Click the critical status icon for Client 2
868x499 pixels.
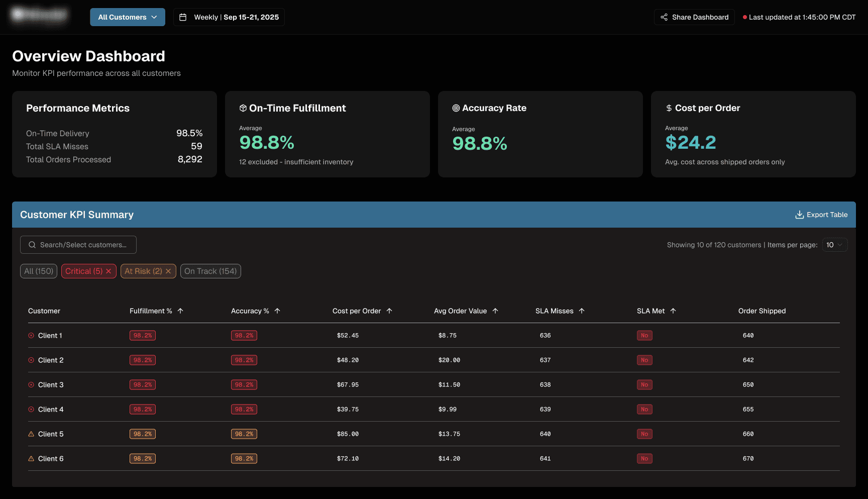(31, 360)
